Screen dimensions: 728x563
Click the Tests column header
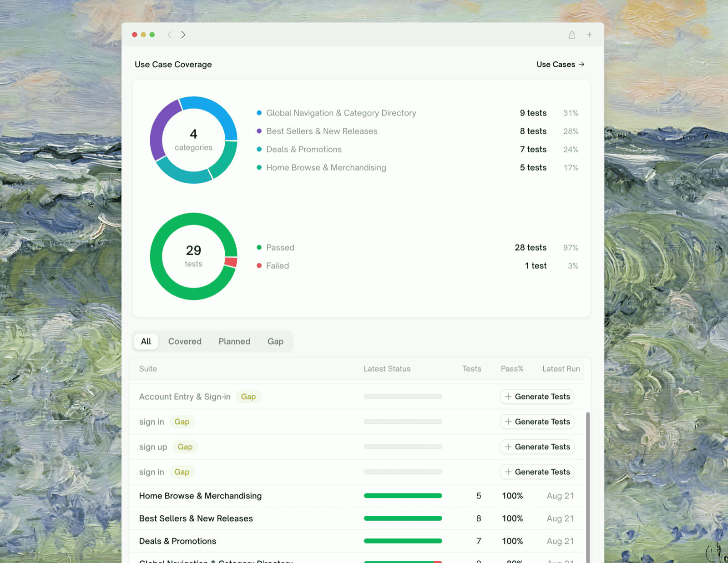point(471,369)
